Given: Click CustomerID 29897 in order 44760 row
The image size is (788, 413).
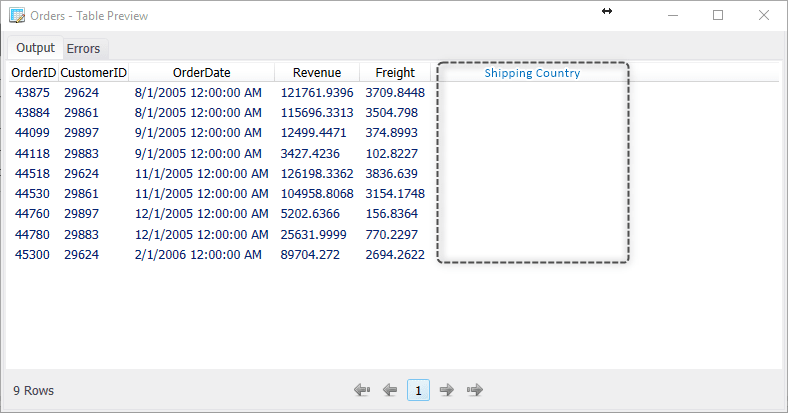Looking at the screenshot, I should click(x=81, y=214).
